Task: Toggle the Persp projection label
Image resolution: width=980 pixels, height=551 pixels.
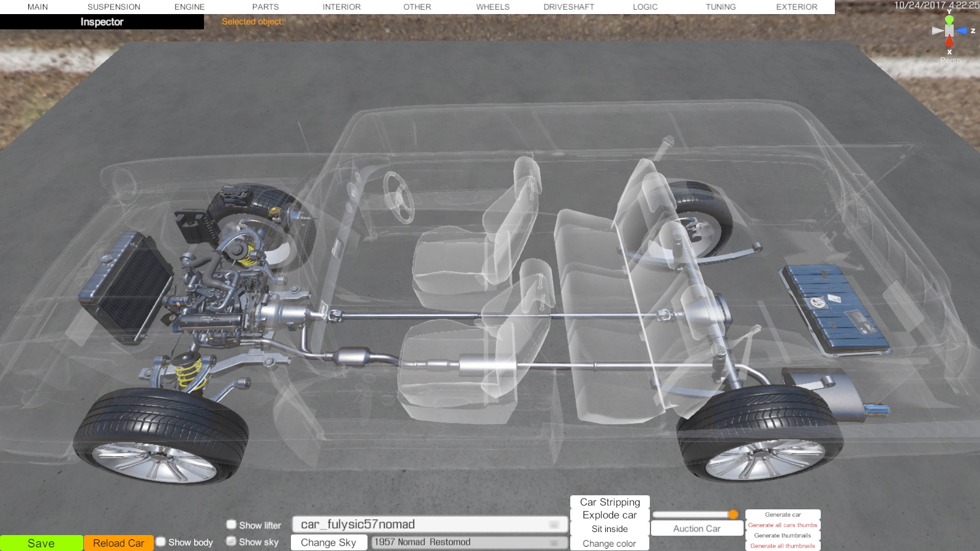Action: 950,60
